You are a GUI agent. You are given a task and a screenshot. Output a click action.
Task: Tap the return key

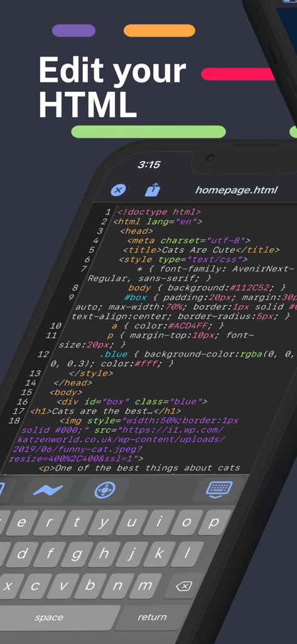pyautogui.click(x=152, y=617)
